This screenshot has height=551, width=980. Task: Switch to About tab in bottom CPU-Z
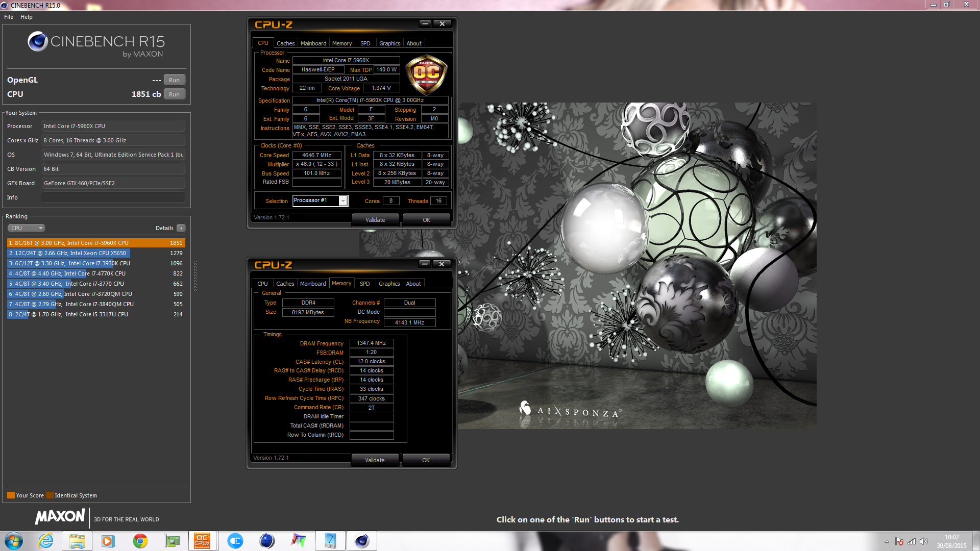[x=413, y=284]
